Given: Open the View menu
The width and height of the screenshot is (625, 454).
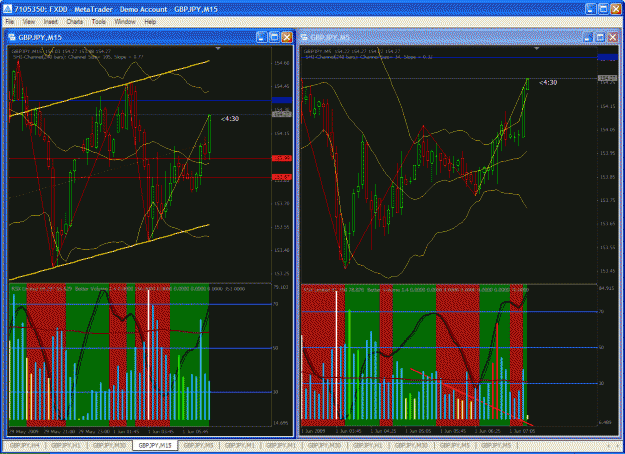Looking at the screenshot, I should (29, 22).
